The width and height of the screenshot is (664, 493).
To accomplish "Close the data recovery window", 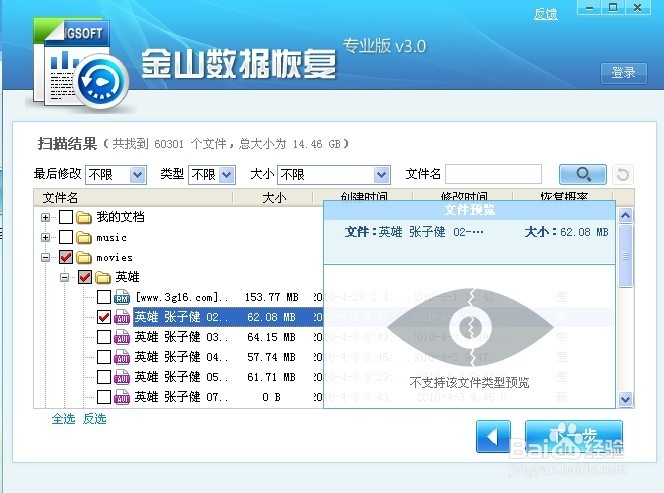I will 637,8.
